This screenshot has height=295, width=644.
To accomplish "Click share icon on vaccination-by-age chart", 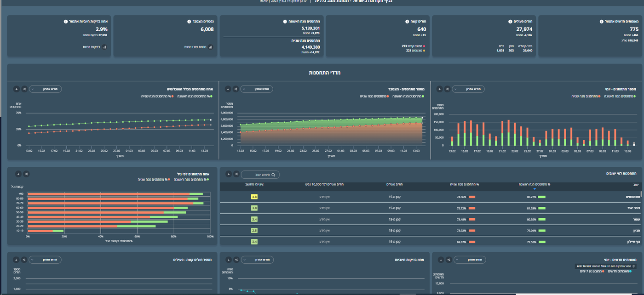I will (26, 174).
